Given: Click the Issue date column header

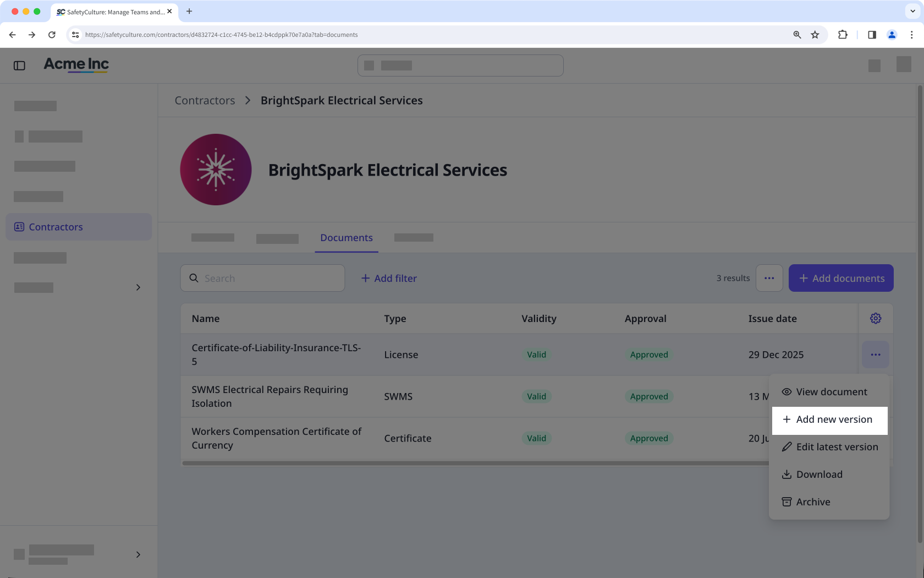Looking at the screenshot, I should [x=772, y=319].
